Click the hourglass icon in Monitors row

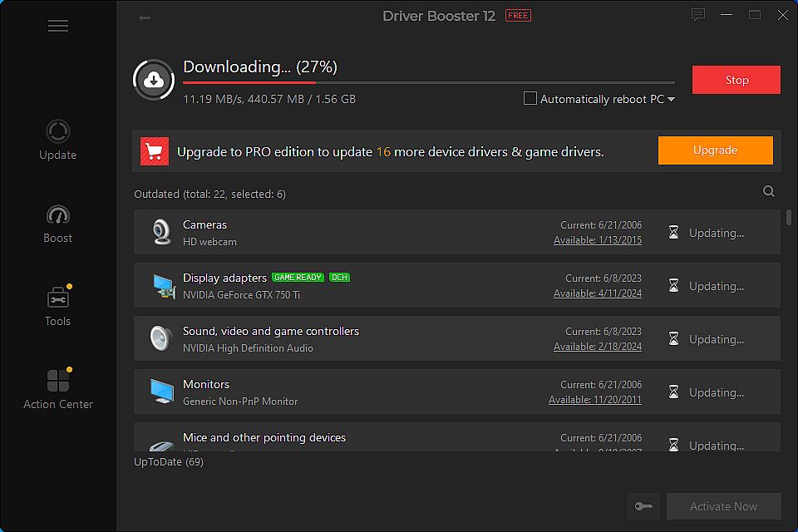coord(673,392)
